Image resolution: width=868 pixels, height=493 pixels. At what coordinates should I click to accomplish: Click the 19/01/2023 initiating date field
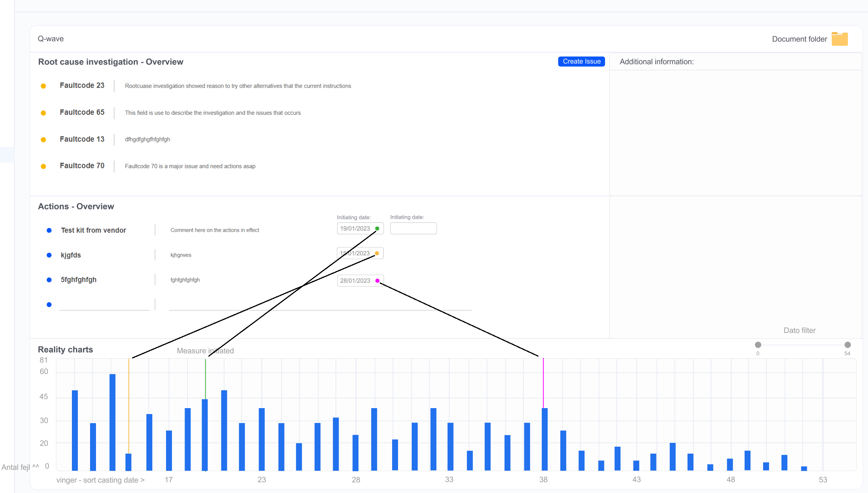(x=360, y=229)
